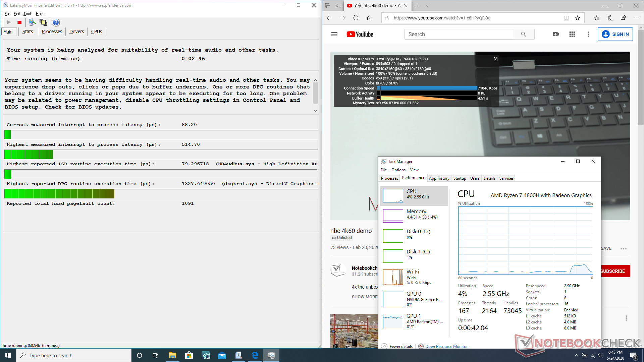644x362 pixels.
Task: Click the YouTube SIGN IN button
Action: point(615,34)
